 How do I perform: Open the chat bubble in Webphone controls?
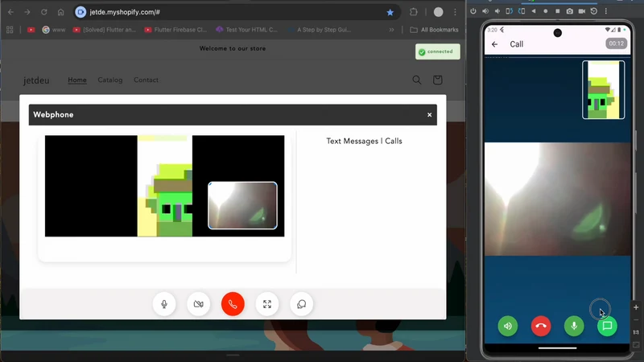point(301,304)
